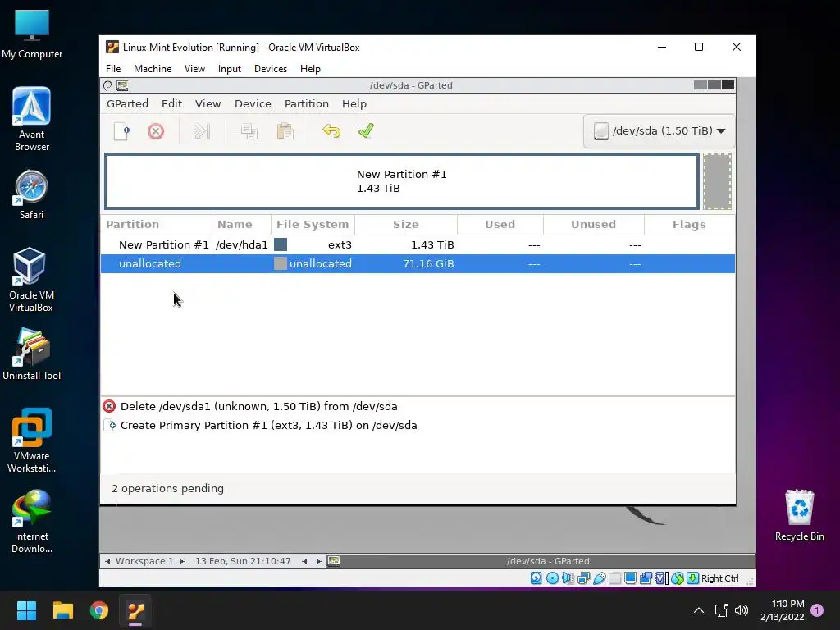Open Avant Browser desktop shortcut
This screenshot has width=840, height=630.
32,119
